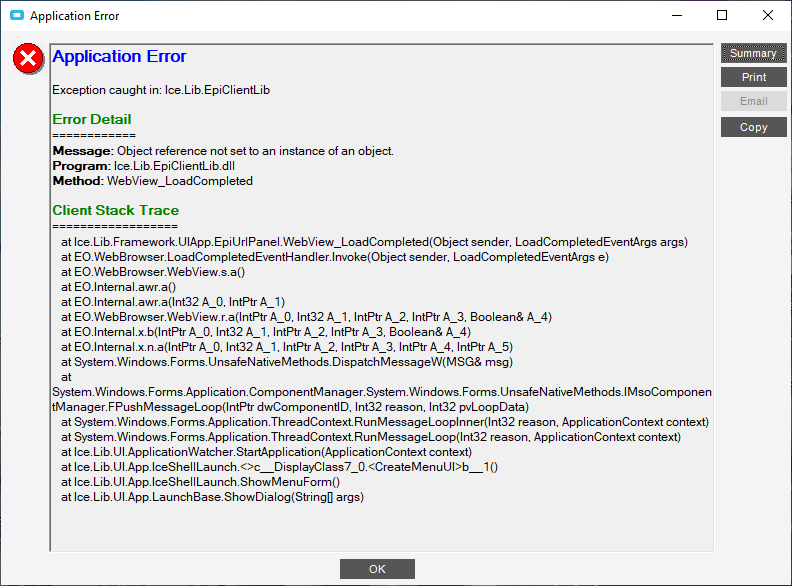Print the error details
The height and width of the screenshot is (586, 792).
pos(754,77)
